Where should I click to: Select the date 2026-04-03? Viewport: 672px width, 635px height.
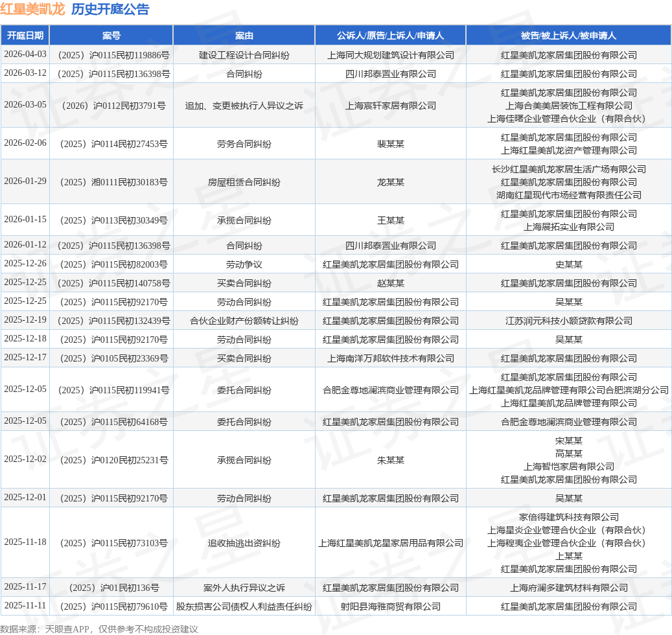click(x=25, y=54)
